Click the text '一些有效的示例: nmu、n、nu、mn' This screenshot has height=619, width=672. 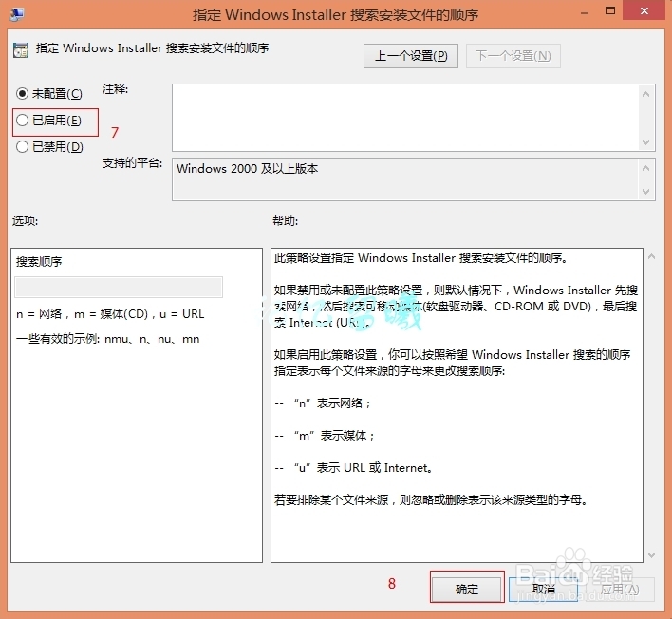(x=107, y=339)
